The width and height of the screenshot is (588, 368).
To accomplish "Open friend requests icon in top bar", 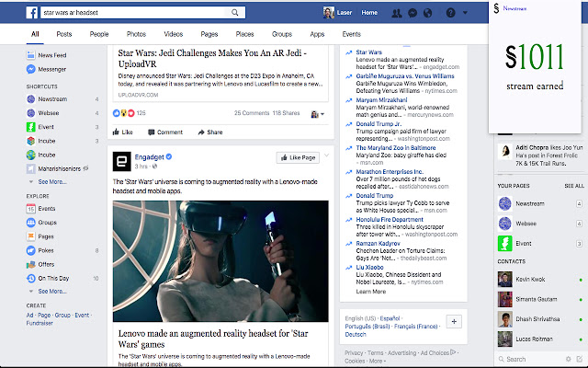I will [x=396, y=13].
